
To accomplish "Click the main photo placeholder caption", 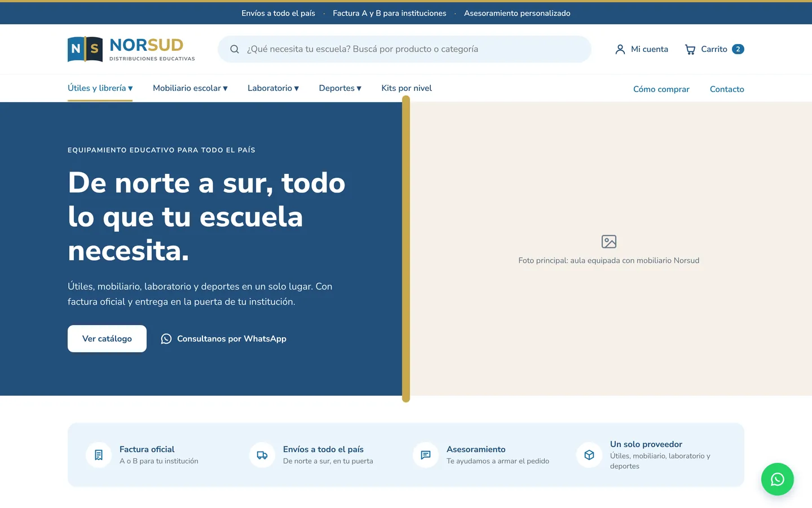I will click(x=609, y=260).
